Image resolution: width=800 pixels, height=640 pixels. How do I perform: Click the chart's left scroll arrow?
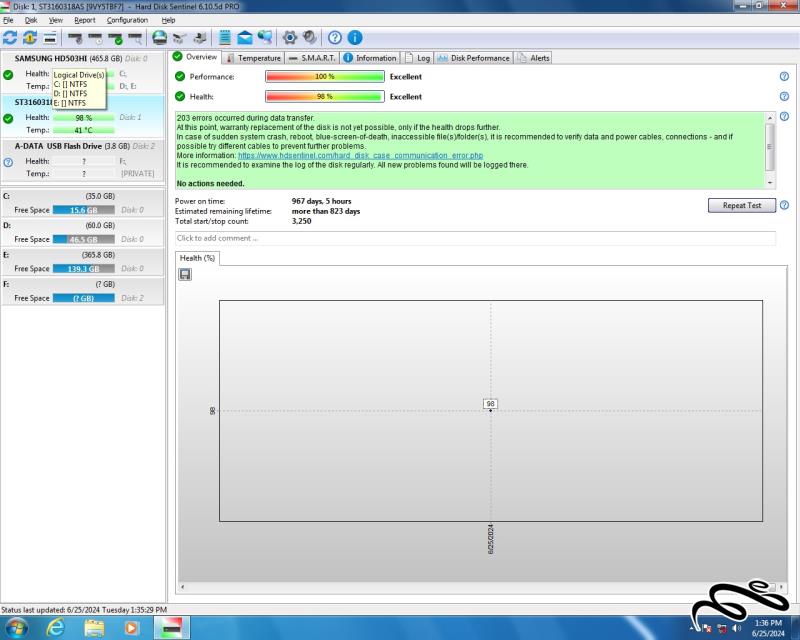[183, 587]
